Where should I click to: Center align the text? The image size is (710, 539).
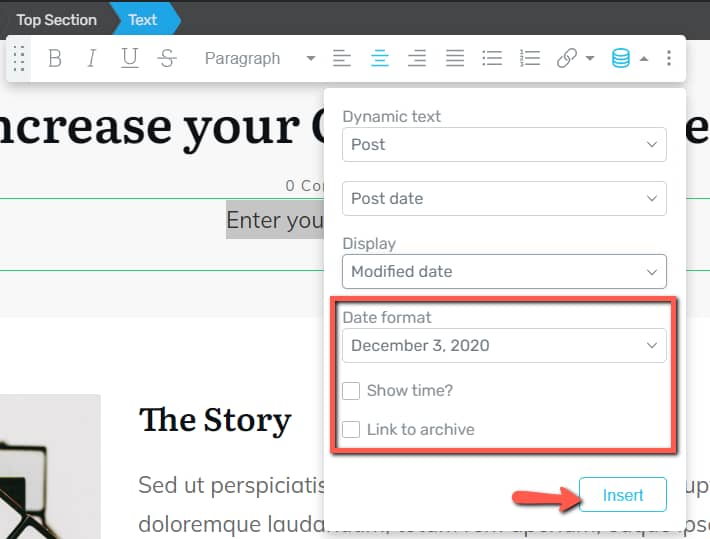[380, 59]
